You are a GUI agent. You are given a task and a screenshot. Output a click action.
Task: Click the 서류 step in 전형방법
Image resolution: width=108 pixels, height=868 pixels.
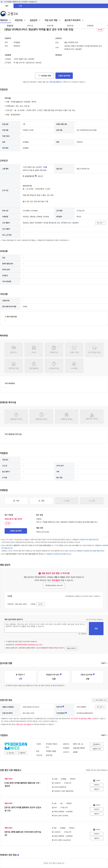16,501
